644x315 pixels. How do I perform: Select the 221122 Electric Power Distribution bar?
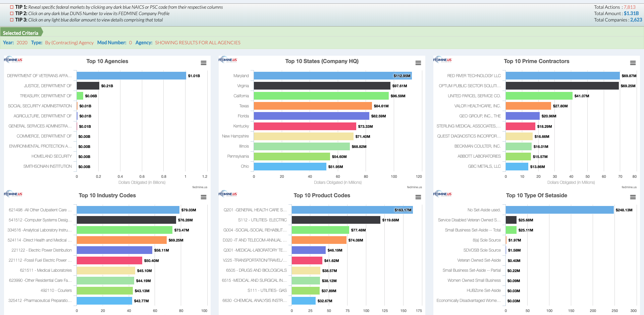[x=114, y=250]
